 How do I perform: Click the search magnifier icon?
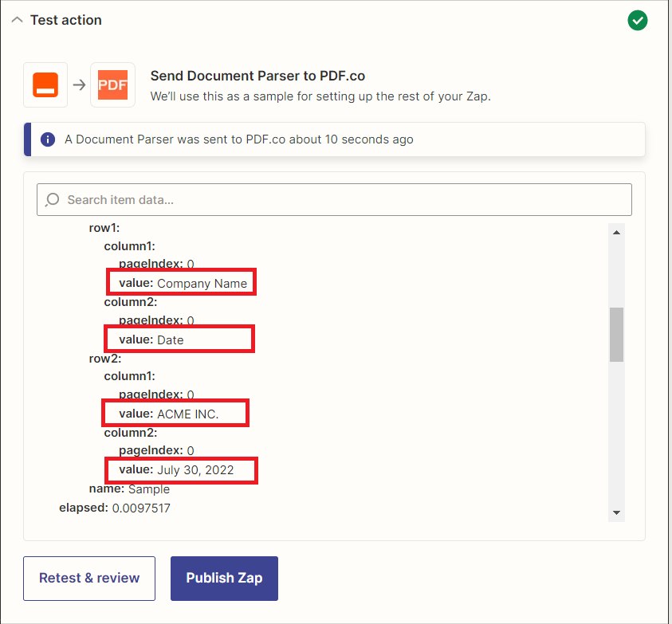(53, 200)
